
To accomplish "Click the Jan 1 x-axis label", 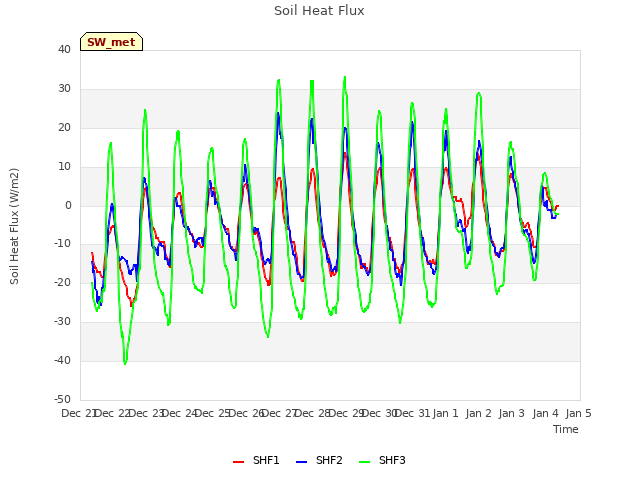I will coord(446,413).
